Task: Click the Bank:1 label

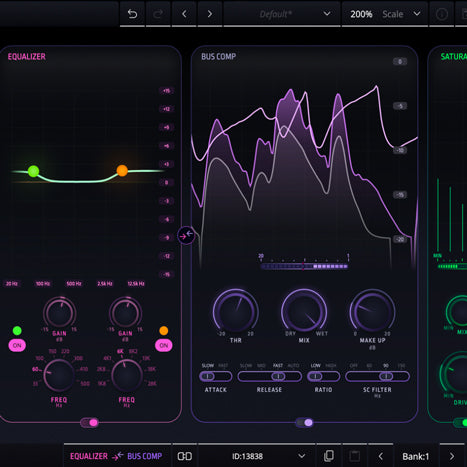Action: click(x=416, y=456)
